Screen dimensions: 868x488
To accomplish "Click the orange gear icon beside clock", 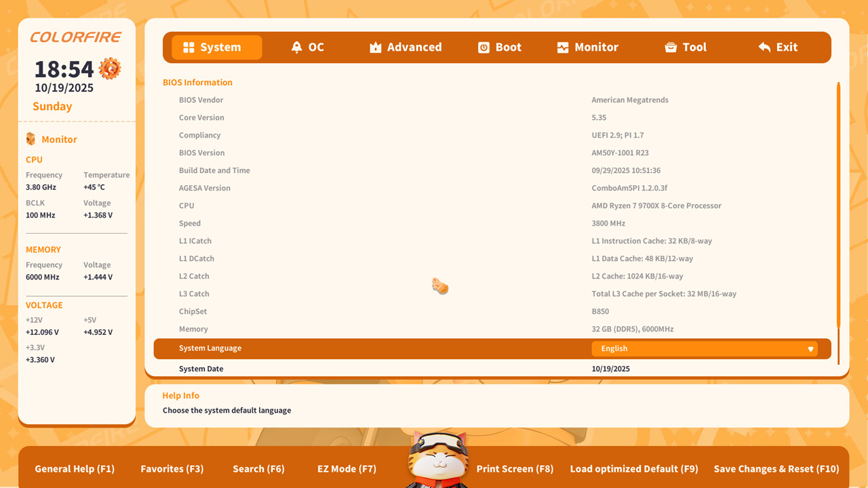I will 110,68.
